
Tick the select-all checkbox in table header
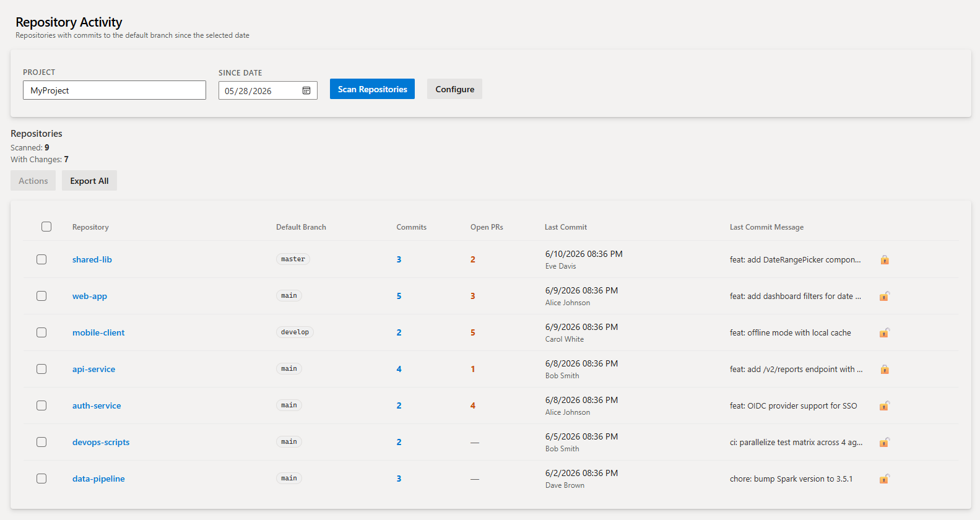click(x=46, y=227)
